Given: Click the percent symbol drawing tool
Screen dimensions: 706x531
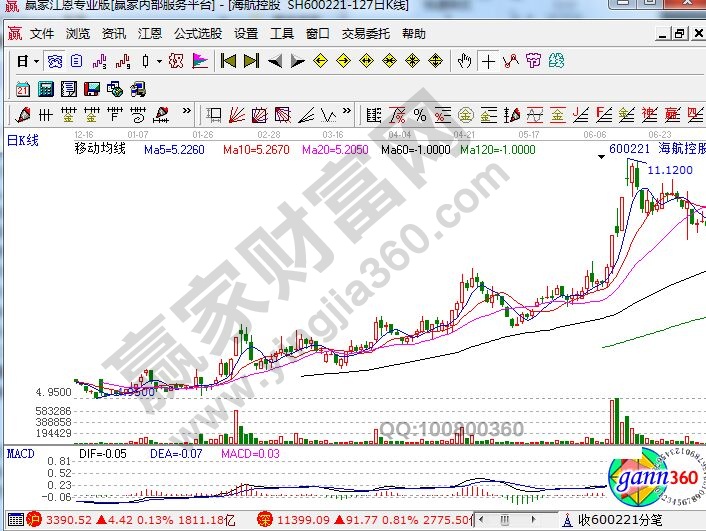Looking at the screenshot, I should pos(420,113).
